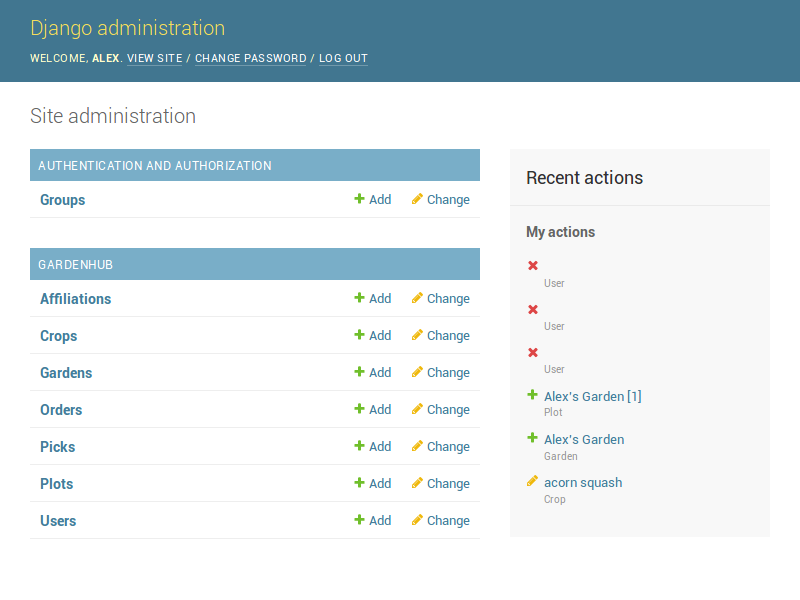Open the Gardenhub section header
Image resolution: width=800 pixels, height=600 pixels.
(76, 264)
